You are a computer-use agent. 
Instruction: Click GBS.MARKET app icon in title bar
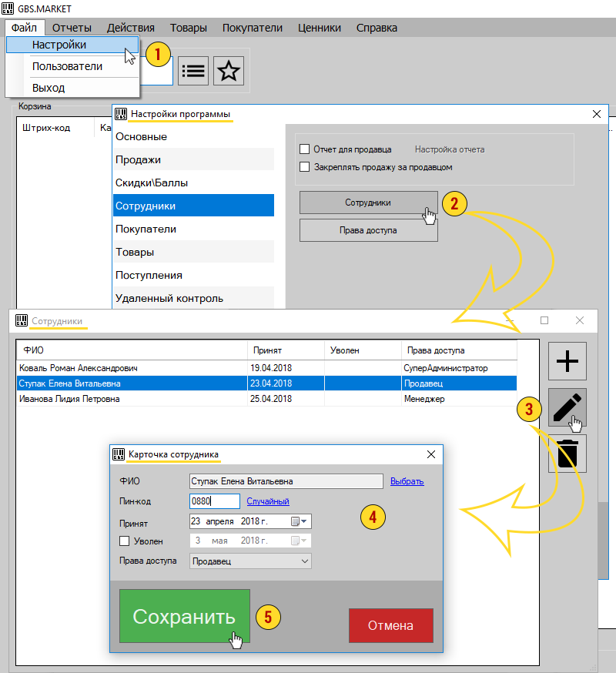tap(8, 8)
